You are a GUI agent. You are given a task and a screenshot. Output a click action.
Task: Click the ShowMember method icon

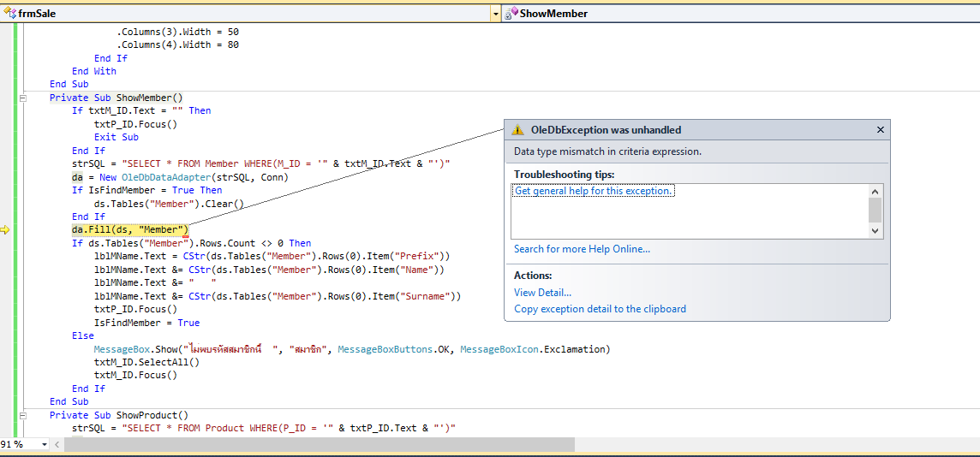(511, 14)
